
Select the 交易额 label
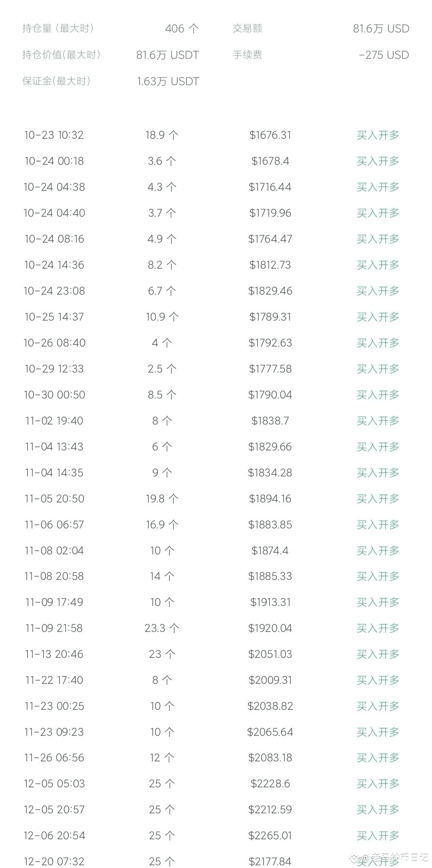click(x=247, y=28)
